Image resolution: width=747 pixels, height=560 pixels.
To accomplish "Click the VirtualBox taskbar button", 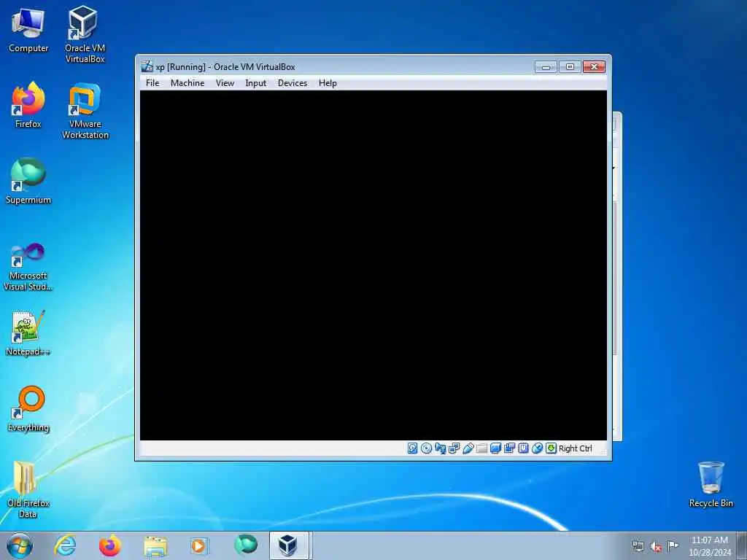I will (x=290, y=545).
